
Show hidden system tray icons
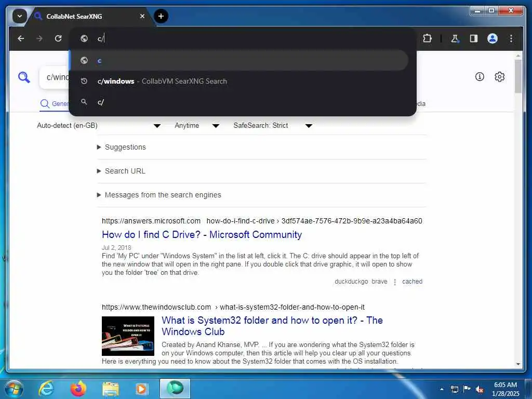coord(442,389)
